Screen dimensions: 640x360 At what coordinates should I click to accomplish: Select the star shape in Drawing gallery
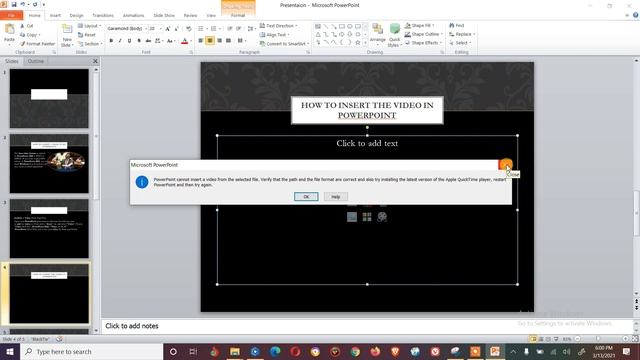click(358, 42)
